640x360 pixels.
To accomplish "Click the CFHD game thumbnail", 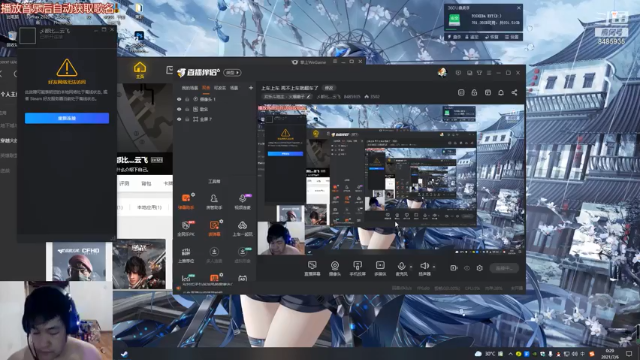I will [x=78, y=262].
